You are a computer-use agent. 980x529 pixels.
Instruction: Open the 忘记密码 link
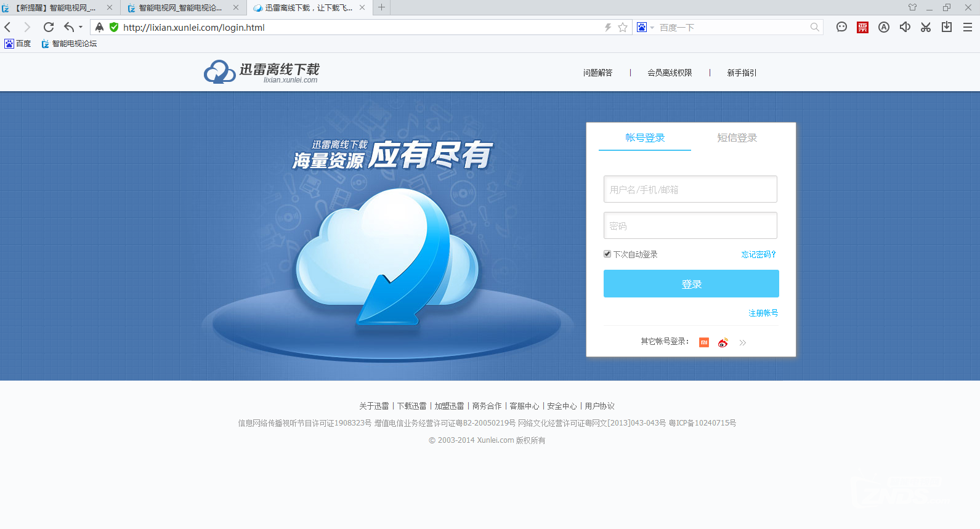coord(759,254)
